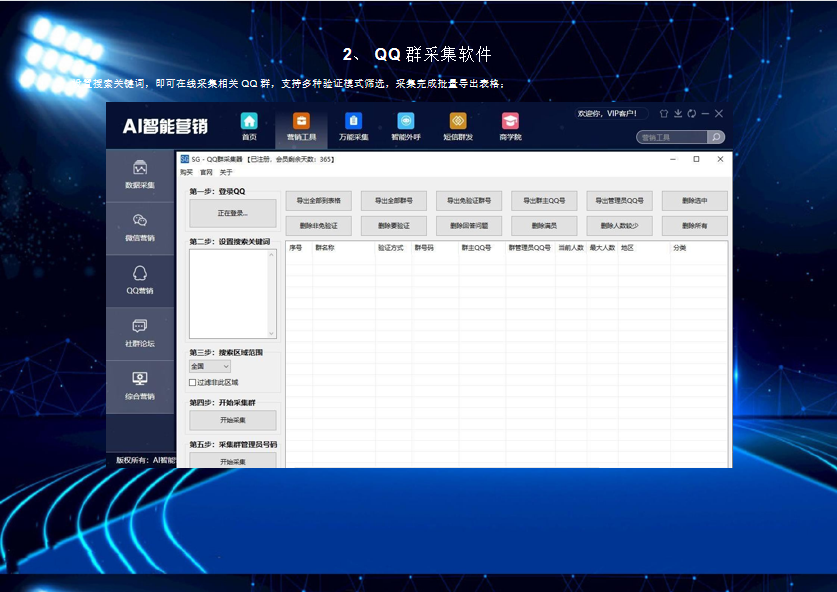Open QQ营销 in the sidebar
Screen dimensions: 837x592
point(140,280)
